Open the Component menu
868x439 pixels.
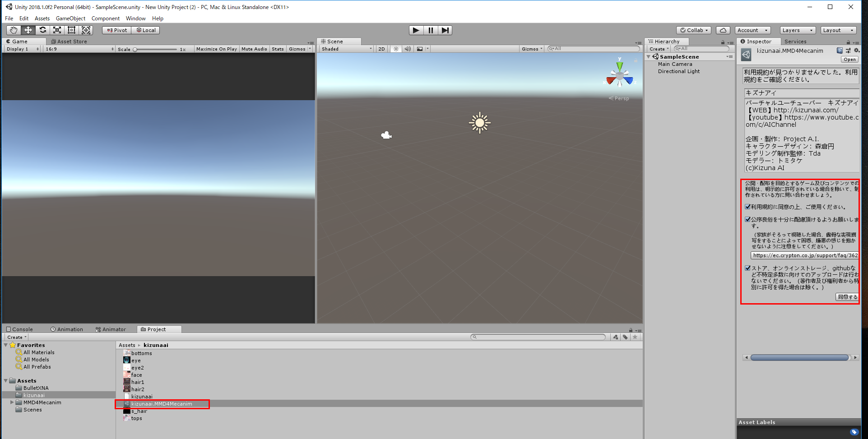pos(105,18)
